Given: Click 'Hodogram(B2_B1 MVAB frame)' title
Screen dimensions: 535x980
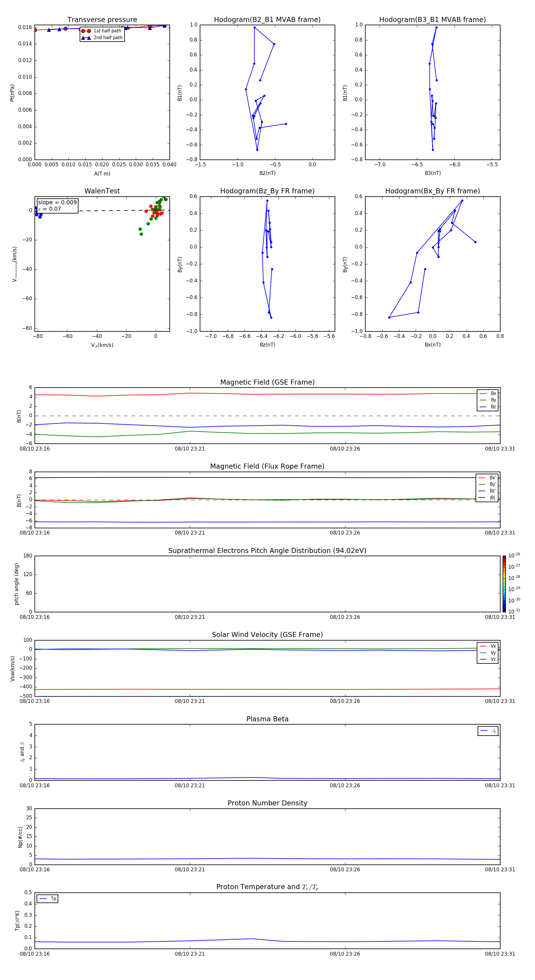Looking at the screenshot, I should click(267, 20).
